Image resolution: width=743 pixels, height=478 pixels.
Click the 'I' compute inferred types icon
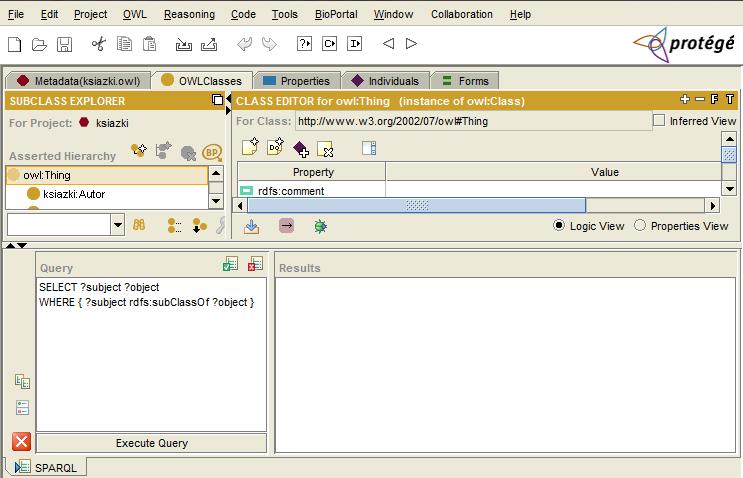(x=354, y=44)
